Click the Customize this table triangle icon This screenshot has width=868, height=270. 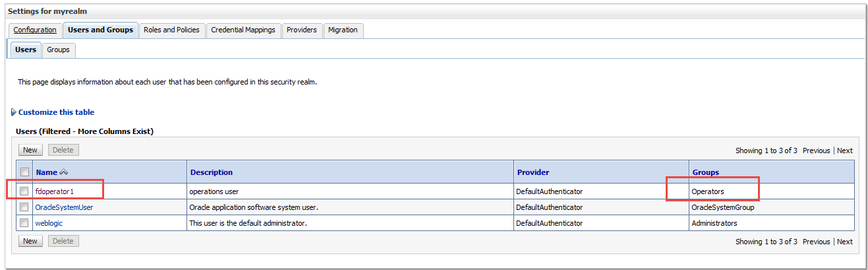tap(14, 112)
